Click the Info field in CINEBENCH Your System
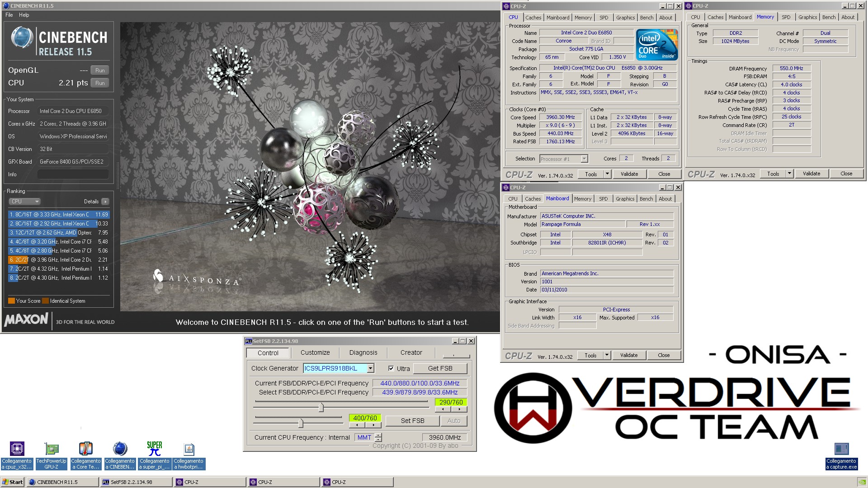This screenshot has height=488, width=868. point(73,174)
